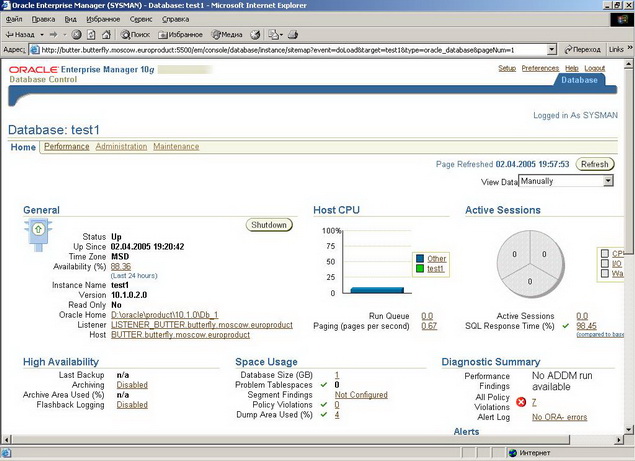Go back with the Назад toolbar button
635x461 pixels.
(19, 35)
